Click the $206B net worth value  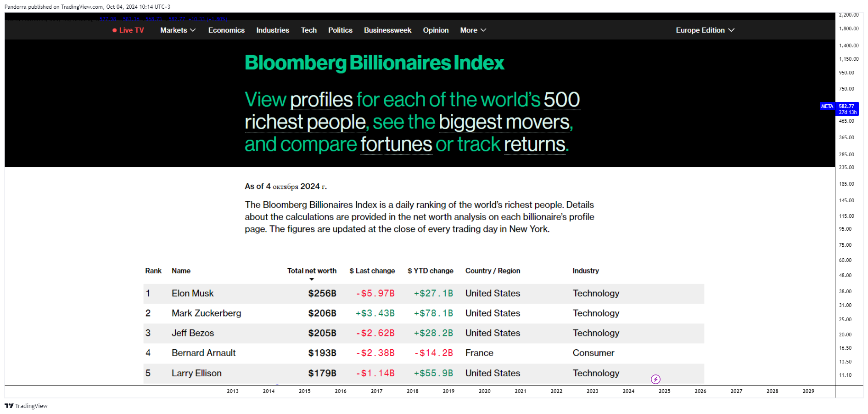click(x=322, y=313)
